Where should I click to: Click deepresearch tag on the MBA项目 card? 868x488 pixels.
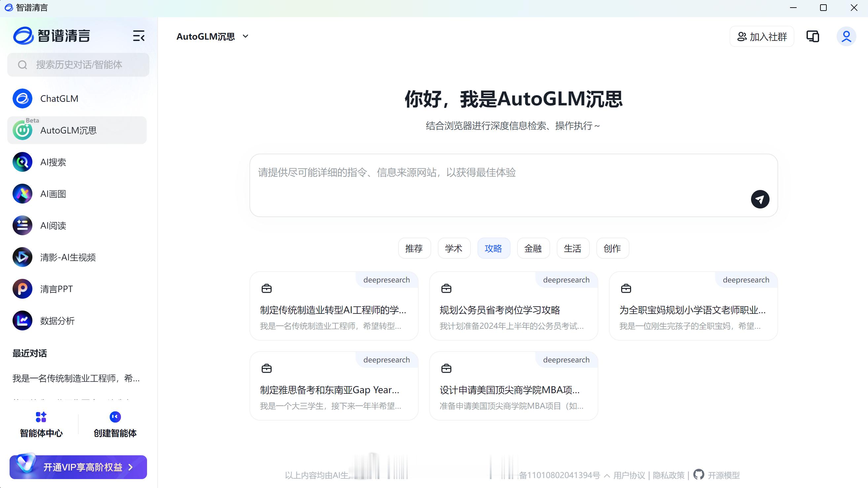click(566, 359)
